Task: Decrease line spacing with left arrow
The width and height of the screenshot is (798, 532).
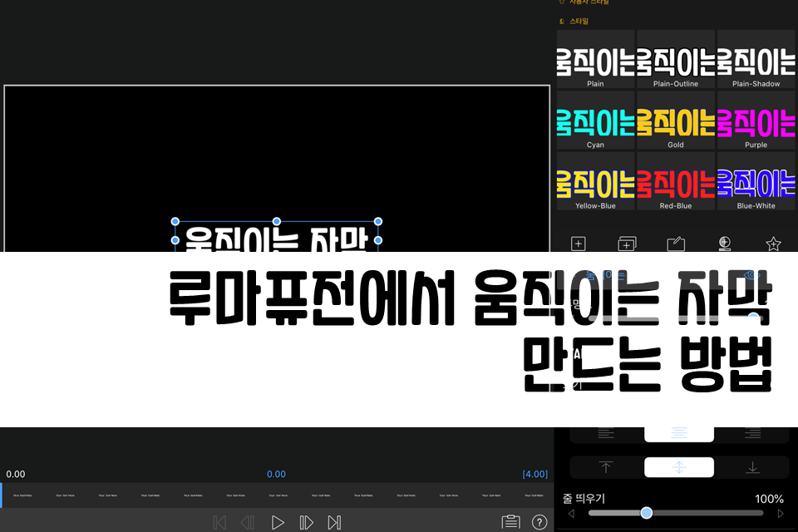Action: [572, 514]
